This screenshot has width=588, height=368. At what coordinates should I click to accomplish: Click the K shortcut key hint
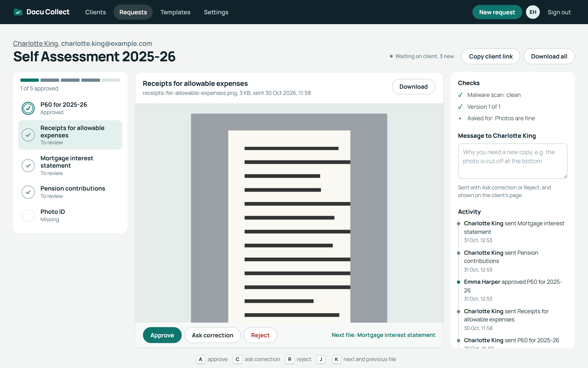pyautogui.click(x=336, y=359)
